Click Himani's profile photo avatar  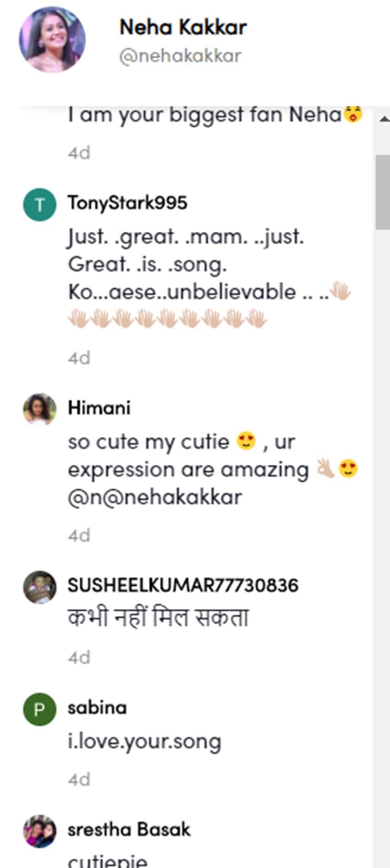40,409
